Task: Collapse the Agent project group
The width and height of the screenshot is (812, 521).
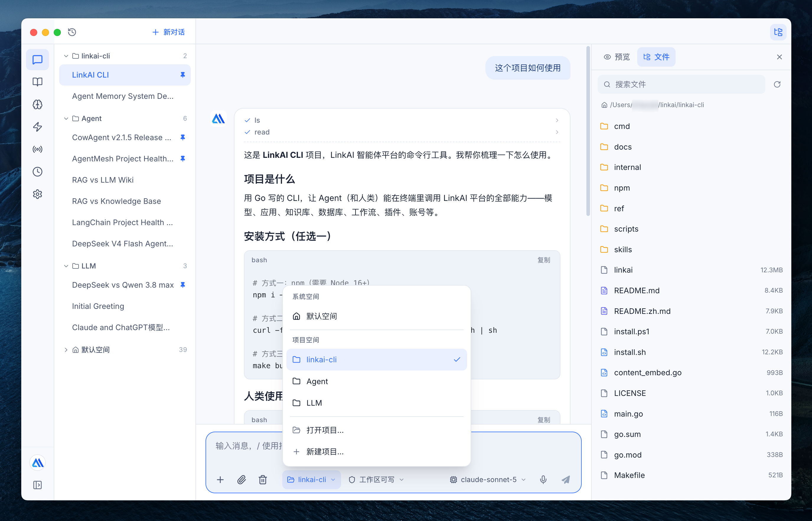Action: pyautogui.click(x=66, y=118)
